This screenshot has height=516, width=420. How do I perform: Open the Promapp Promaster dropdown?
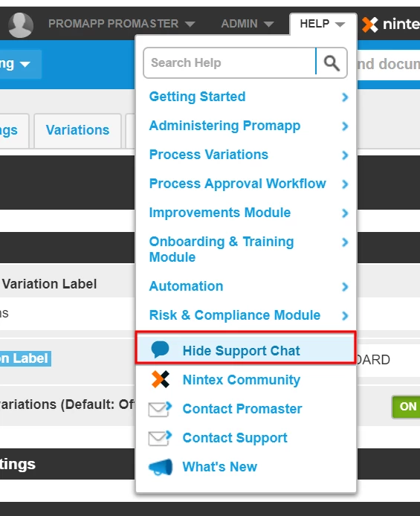(x=122, y=24)
